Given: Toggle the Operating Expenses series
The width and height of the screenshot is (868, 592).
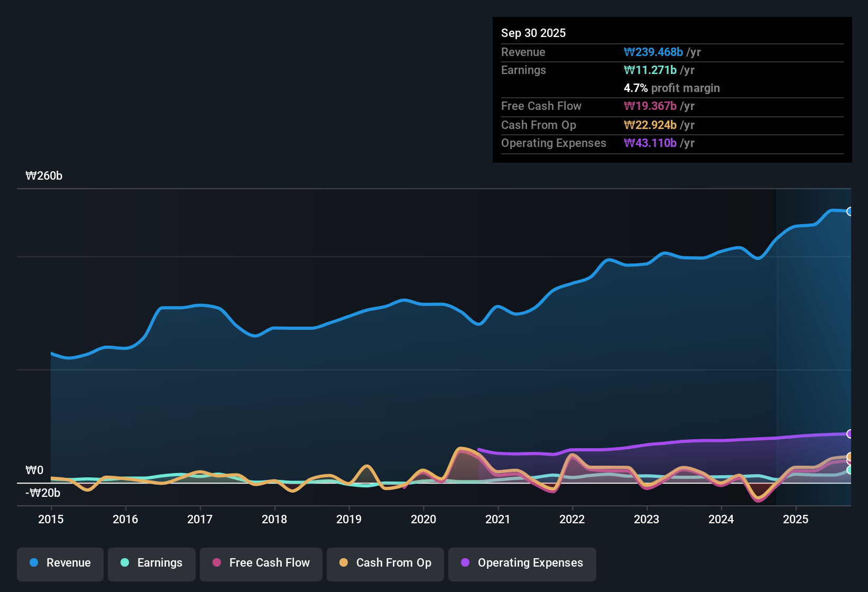Looking at the screenshot, I should [522, 563].
